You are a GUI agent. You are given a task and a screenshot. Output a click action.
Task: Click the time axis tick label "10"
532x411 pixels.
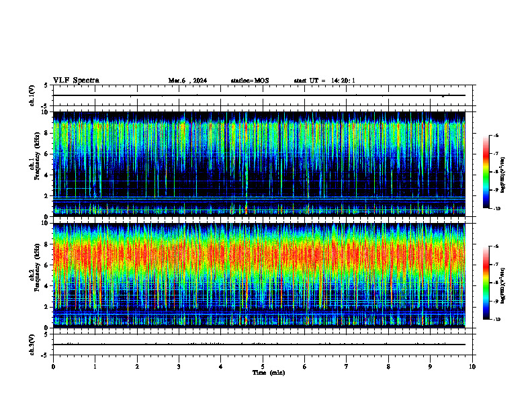[x=472, y=367]
